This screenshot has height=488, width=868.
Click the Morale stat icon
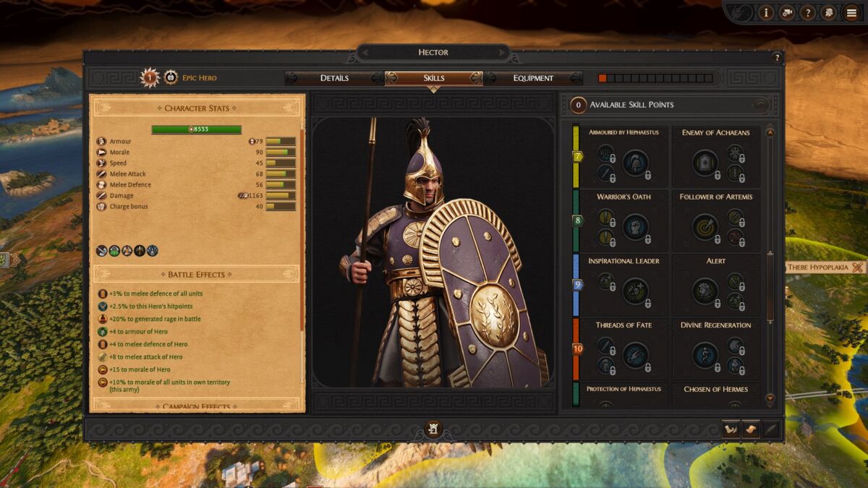point(101,153)
